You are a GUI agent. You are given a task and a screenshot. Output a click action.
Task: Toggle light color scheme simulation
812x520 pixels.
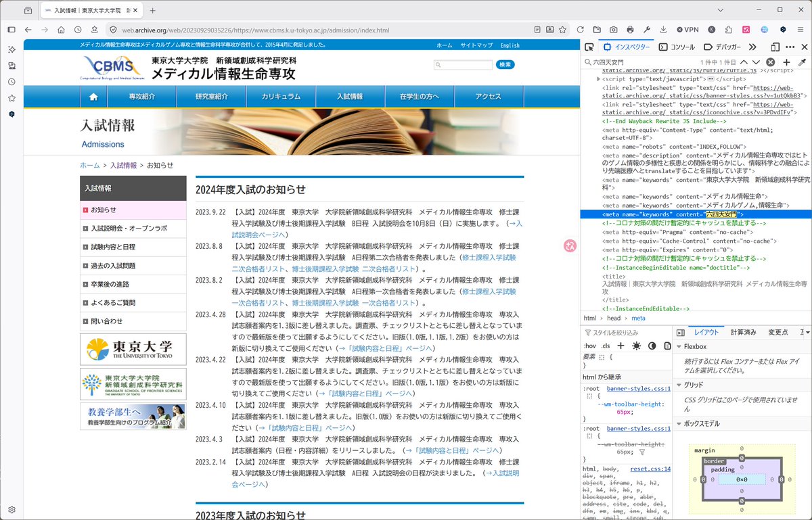[x=636, y=346]
